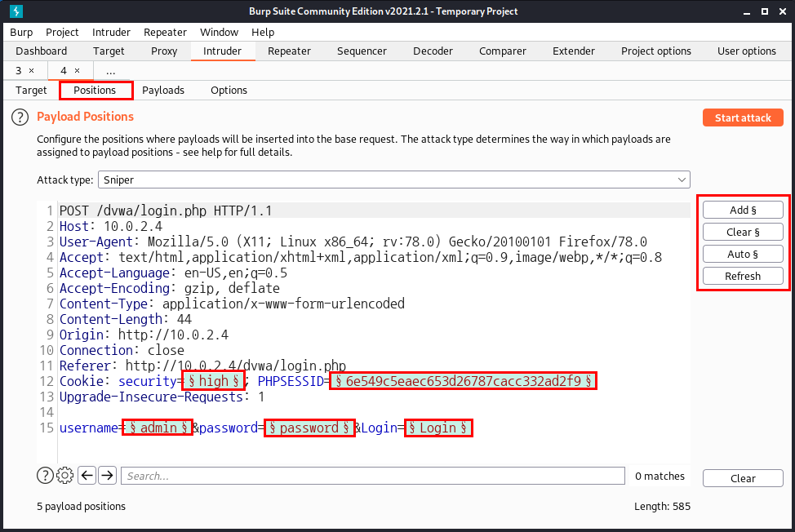Open the Payloads sub-tab
Image resolution: width=795 pixels, height=532 pixels.
[163, 91]
